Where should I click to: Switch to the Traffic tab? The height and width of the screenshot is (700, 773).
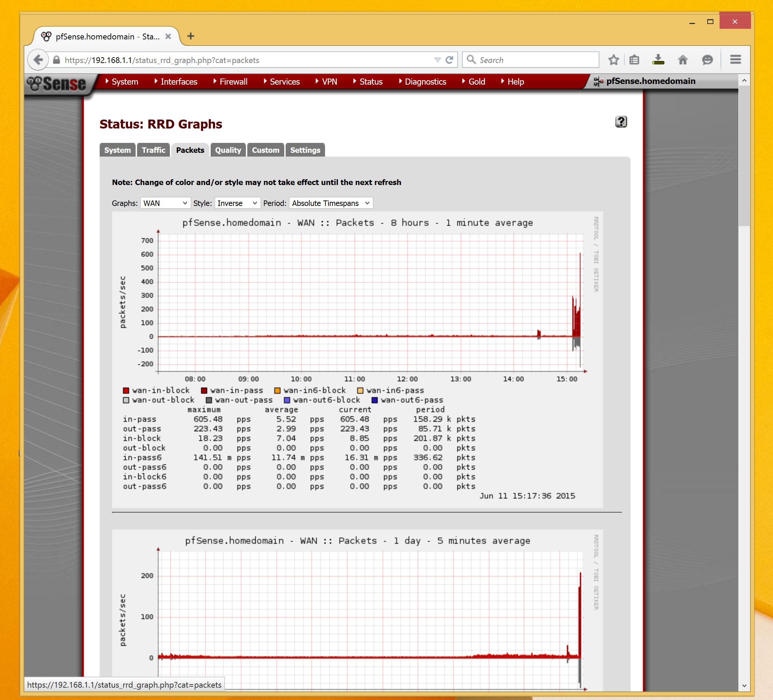pyautogui.click(x=153, y=150)
